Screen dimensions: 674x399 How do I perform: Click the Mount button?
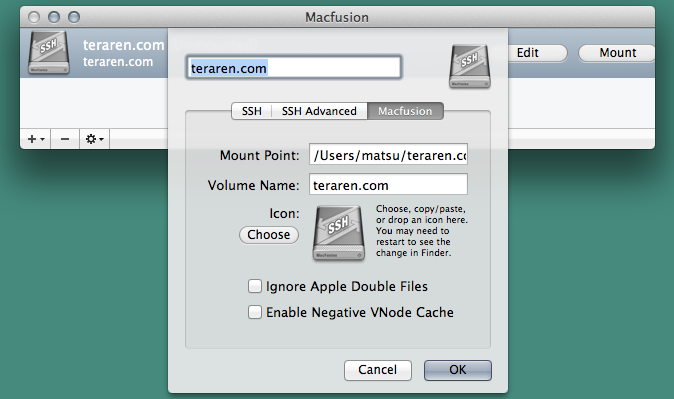617,53
